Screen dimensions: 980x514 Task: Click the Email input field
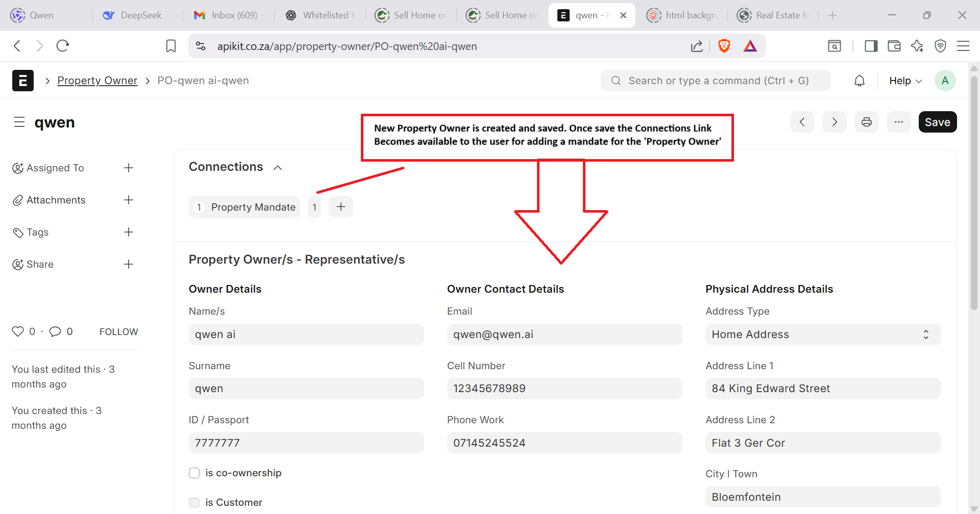(x=564, y=335)
